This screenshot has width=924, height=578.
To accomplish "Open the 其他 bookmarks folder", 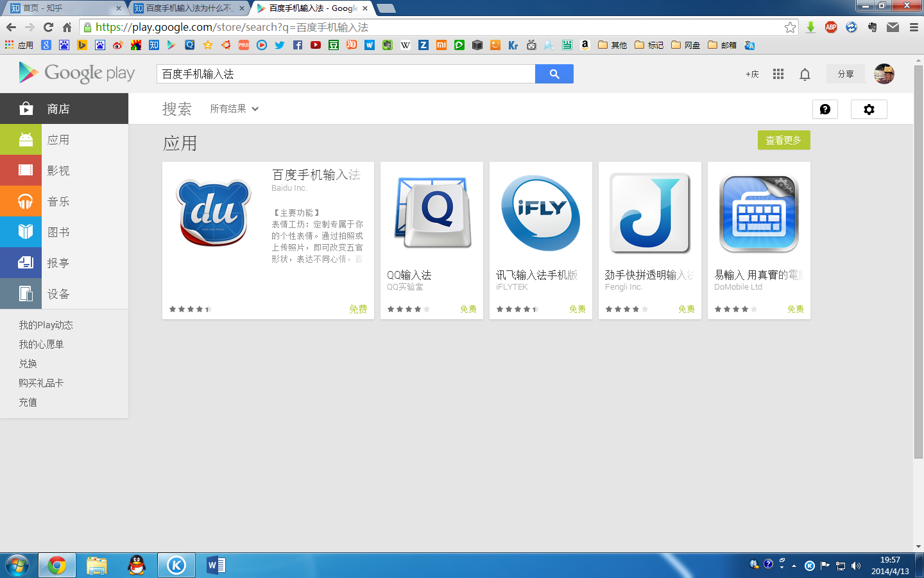I will pos(613,45).
